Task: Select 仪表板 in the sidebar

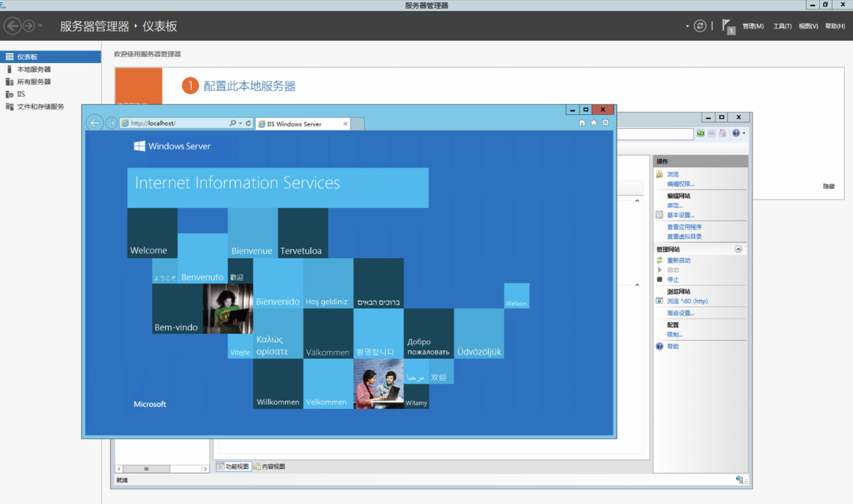Action: coord(50,57)
